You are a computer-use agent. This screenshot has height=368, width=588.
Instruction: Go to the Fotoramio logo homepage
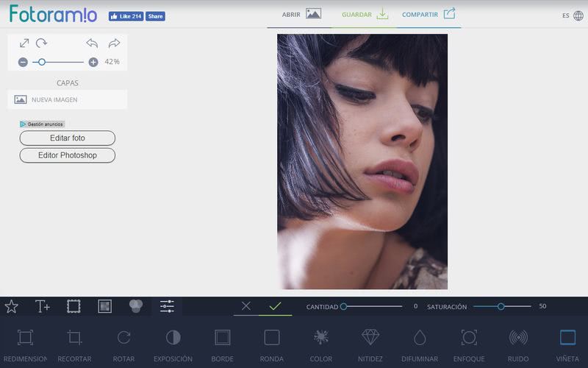(x=53, y=14)
